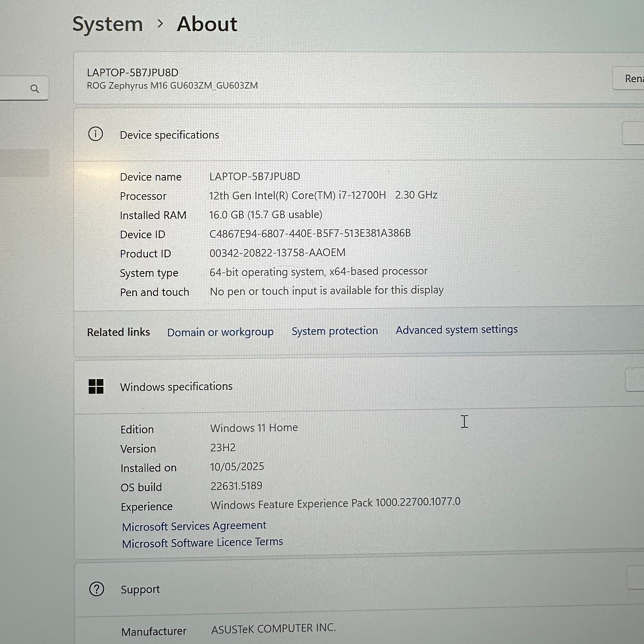644x644 pixels.
Task: Click the Support question mark icon
Action: pos(97,589)
